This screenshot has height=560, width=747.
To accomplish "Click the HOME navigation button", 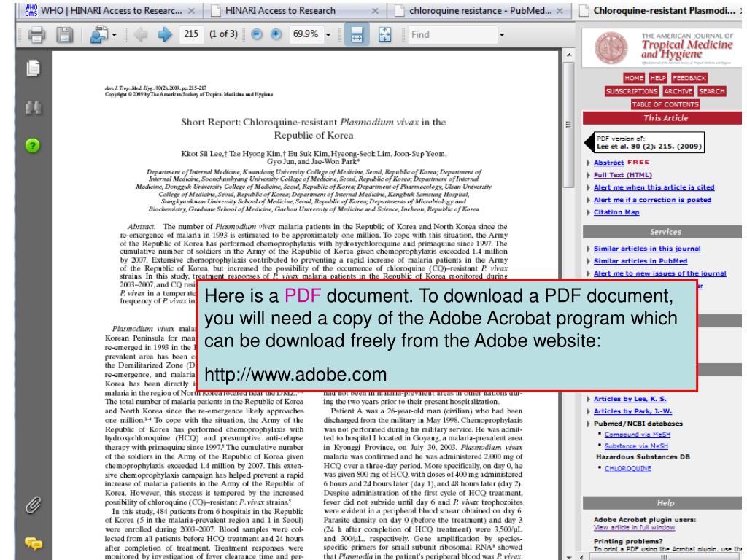I will point(634,78).
